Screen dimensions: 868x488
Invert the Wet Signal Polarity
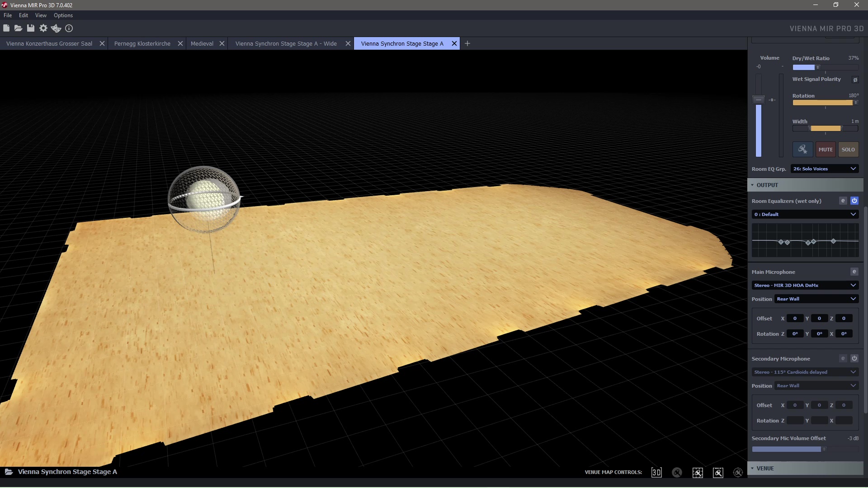(855, 80)
